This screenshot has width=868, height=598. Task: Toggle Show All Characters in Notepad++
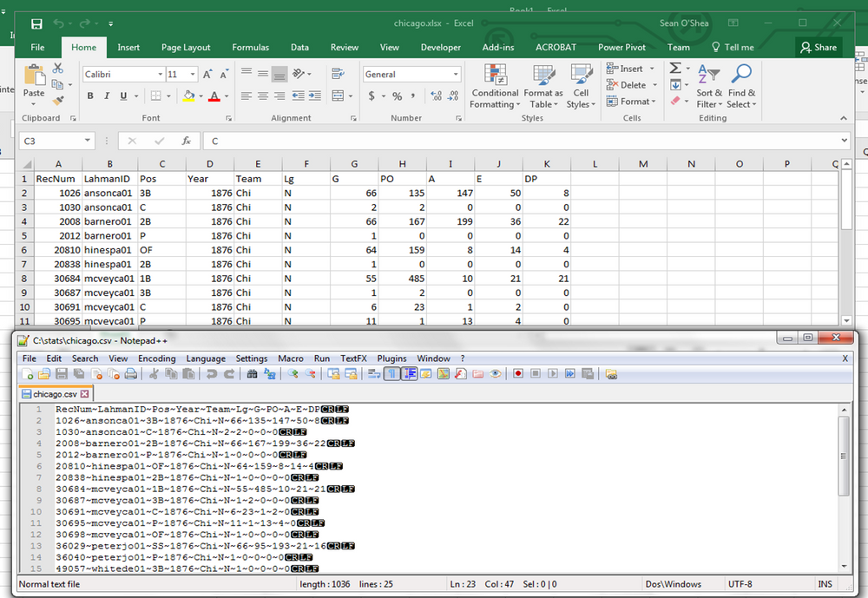pos(391,373)
